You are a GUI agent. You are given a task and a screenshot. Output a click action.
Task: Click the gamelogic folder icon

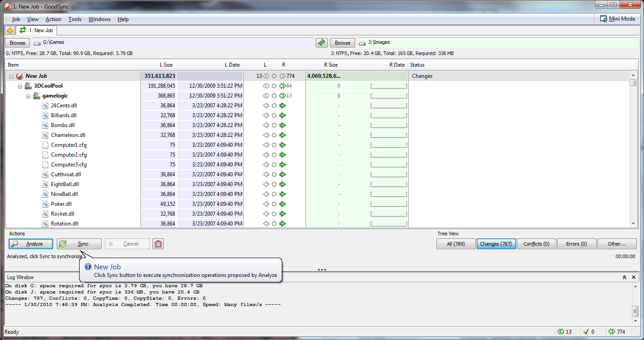point(37,96)
